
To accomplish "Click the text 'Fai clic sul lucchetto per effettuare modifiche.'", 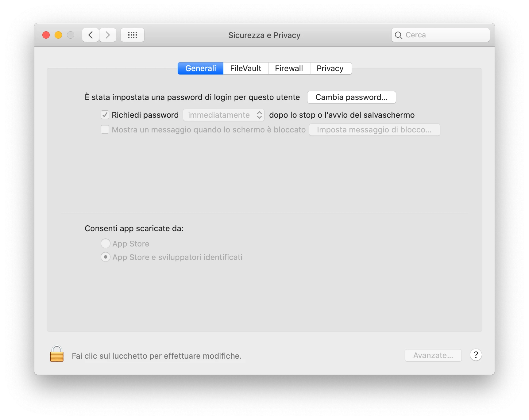I will pyautogui.click(x=157, y=356).
